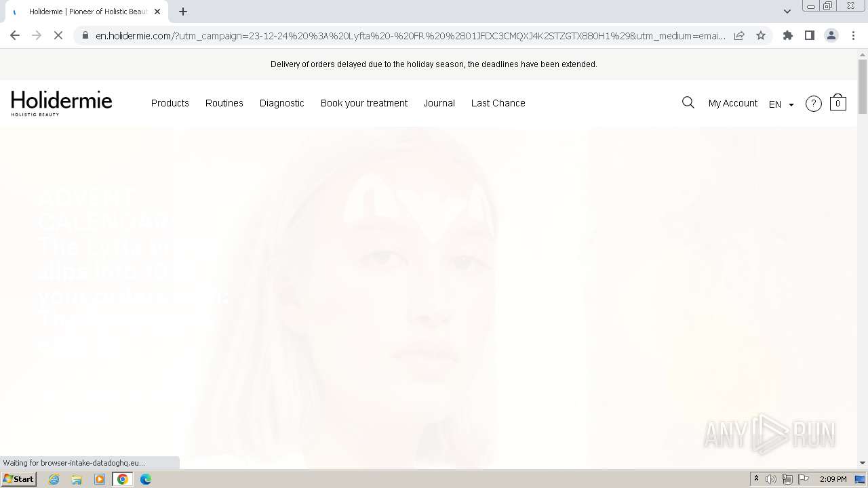868x488 pixels.
Task: Open My Account link
Action: pos(732,103)
